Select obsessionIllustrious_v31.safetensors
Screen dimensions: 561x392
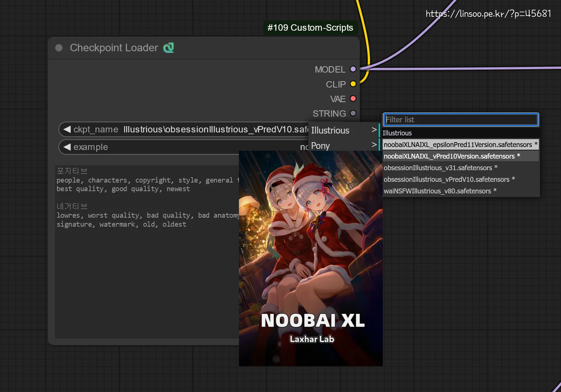point(461,168)
